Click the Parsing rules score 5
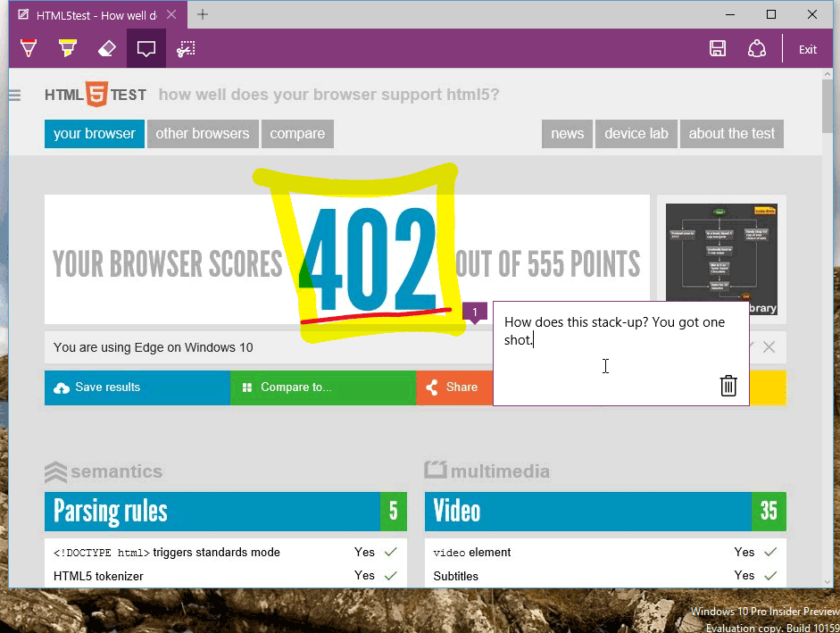Screen dimensions: 840x633 (x=393, y=512)
